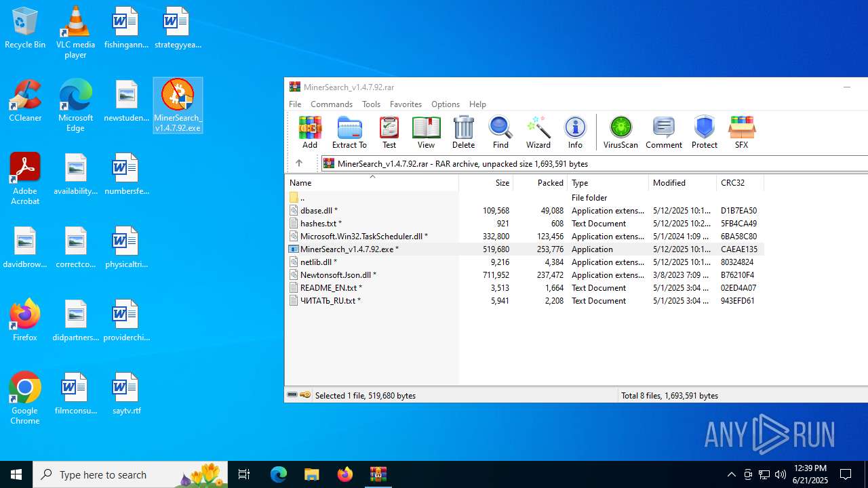Open the volume control in tray

click(x=781, y=474)
